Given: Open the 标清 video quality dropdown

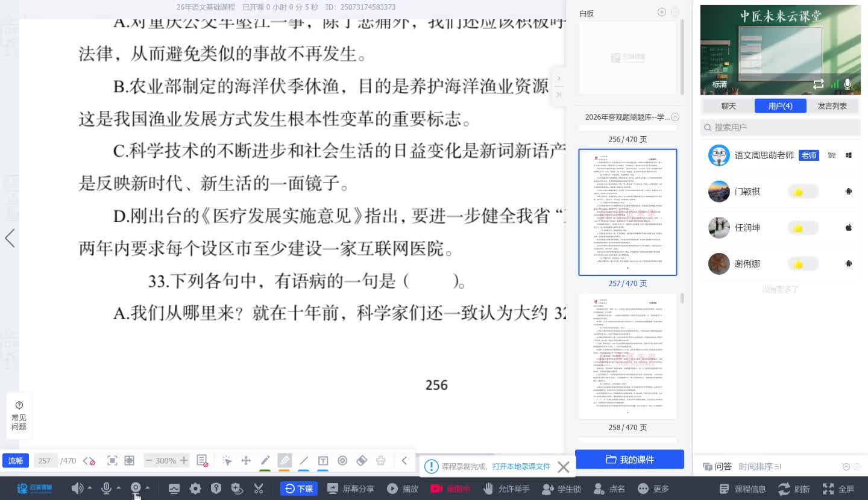Looking at the screenshot, I should tap(719, 84).
